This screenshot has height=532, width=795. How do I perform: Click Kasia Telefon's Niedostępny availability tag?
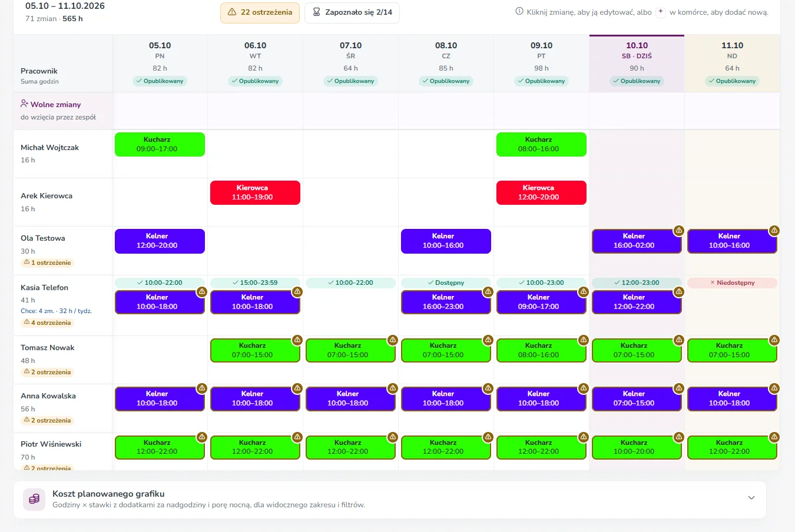732,282
